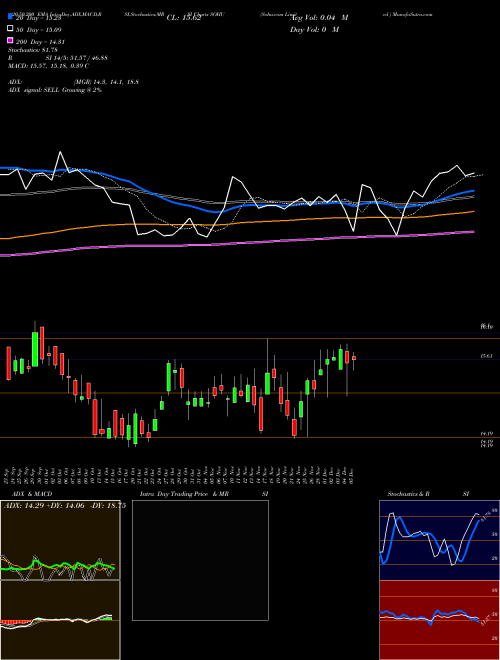The image size is (500, 660).
Task: Select the '50 Day = 15.09' legend text
Action: 39,30
